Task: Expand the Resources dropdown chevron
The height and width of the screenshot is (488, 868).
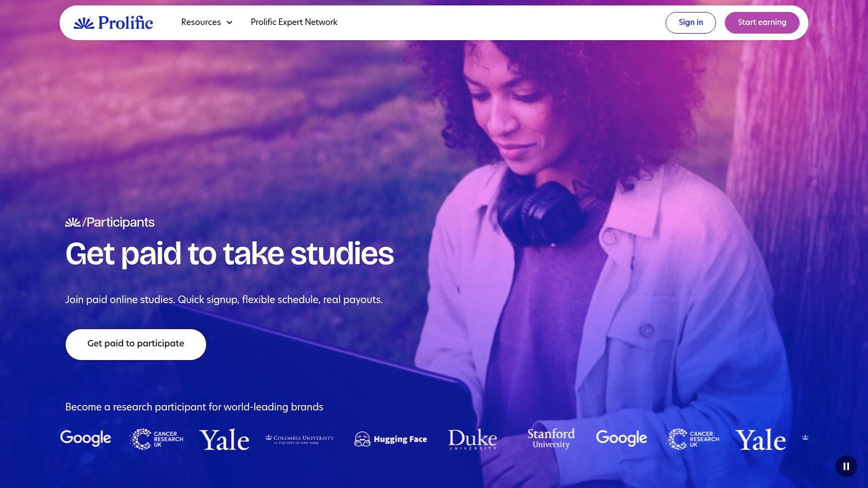Action: 229,23
